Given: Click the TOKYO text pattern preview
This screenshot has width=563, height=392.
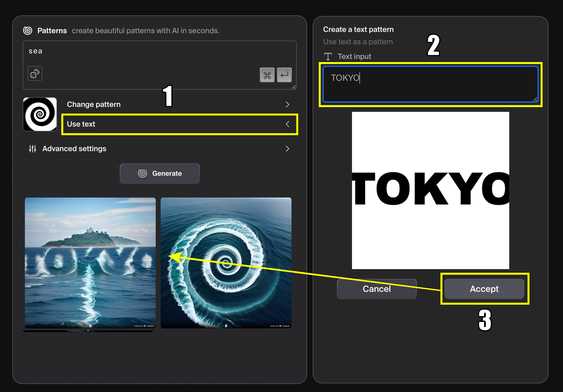Looking at the screenshot, I should 431,190.
